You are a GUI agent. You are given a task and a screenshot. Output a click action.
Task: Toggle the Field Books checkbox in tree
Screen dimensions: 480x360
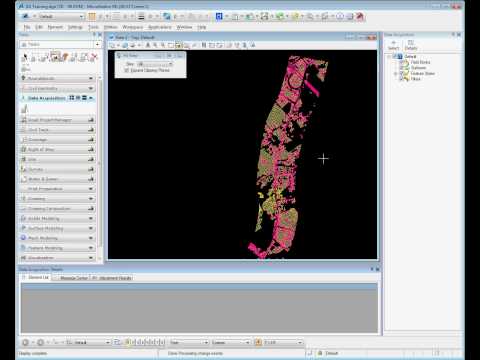coord(402,62)
